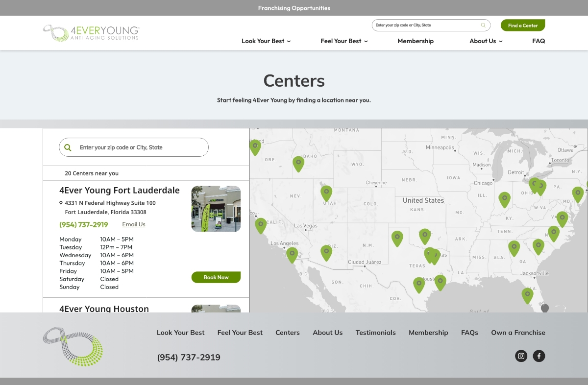The height and width of the screenshot is (385, 588).
Task: Select the map pin near New Jersey coast
Action: (x=578, y=194)
